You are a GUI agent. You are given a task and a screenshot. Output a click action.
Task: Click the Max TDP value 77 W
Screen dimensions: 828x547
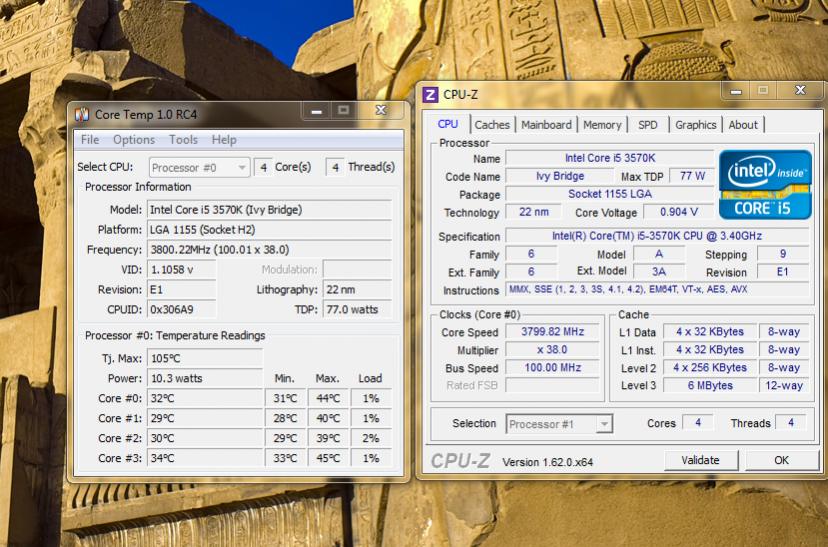[692, 176]
